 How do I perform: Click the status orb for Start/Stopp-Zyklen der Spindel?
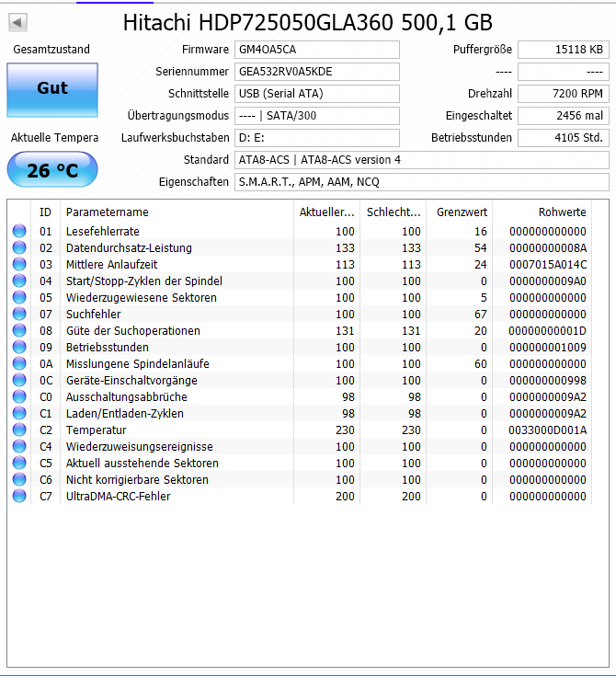tap(19, 281)
